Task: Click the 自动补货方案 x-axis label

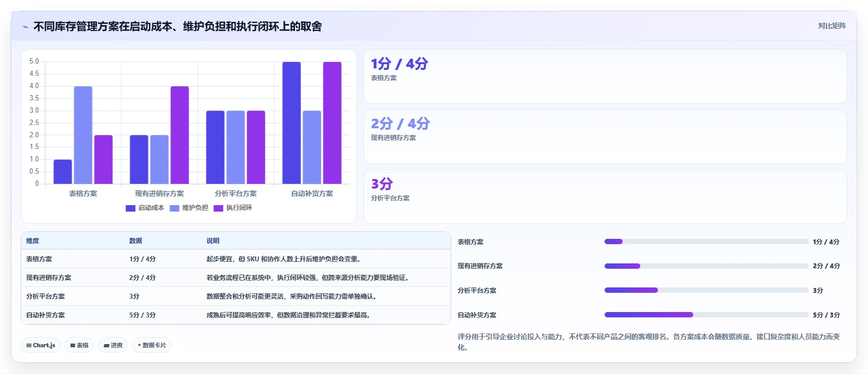Action: [312, 193]
